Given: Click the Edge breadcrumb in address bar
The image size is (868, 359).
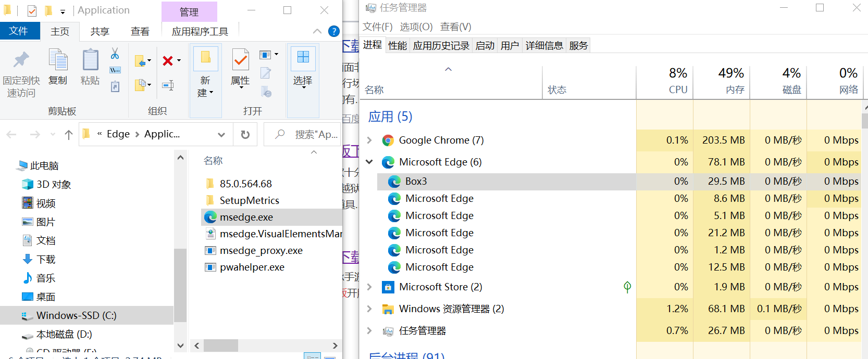Looking at the screenshot, I should tap(118, 134).
